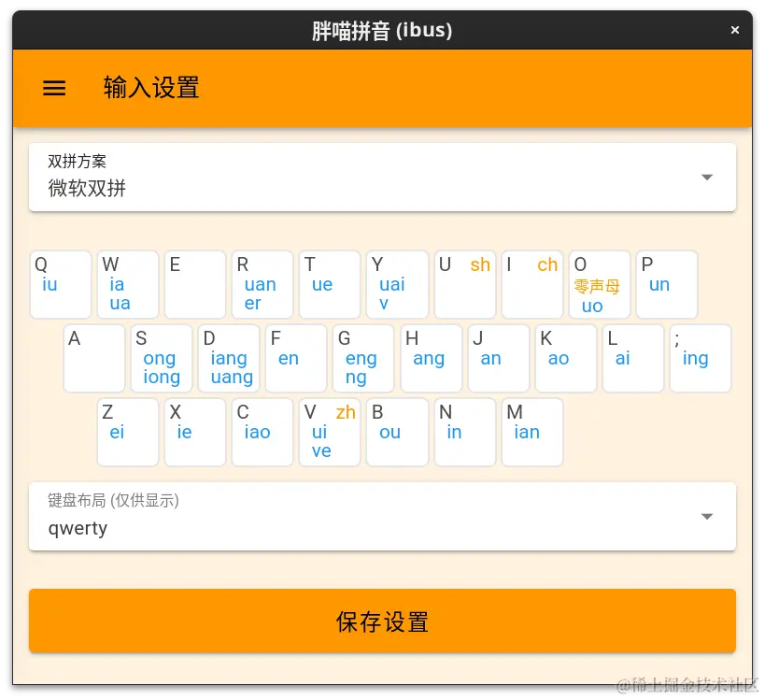Screen dimensions: 765x700
Task: Select the O key with 零声母 uo
Action: tap(600, 285)
